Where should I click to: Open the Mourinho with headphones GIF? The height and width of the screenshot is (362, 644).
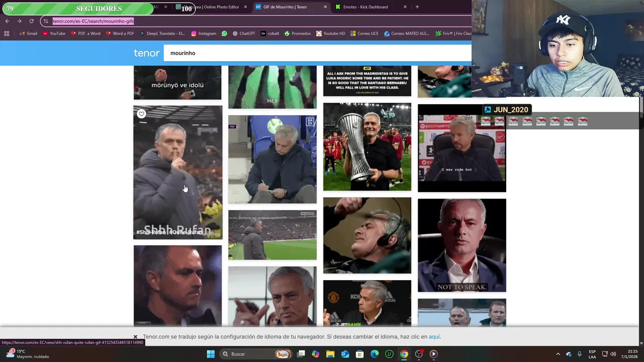(367, 235)
